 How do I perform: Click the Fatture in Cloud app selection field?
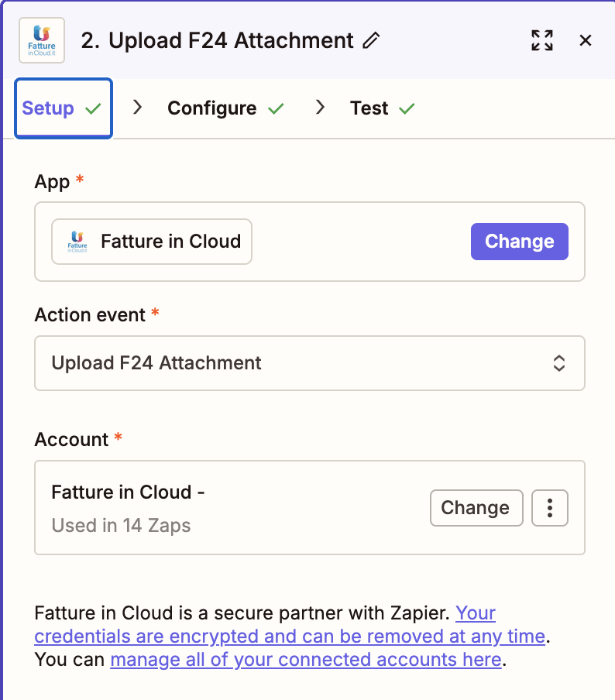[151, 241]
